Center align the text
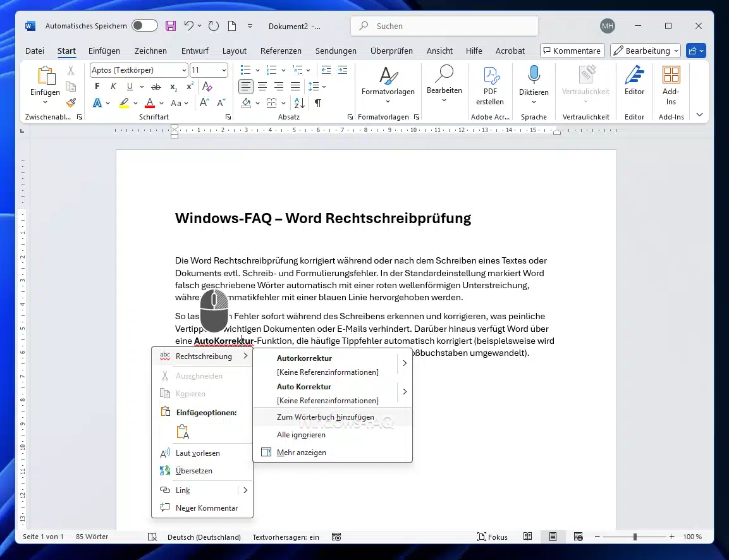Image resolution: width=729 pixels, height=560 pixels. tap(262, 87)
